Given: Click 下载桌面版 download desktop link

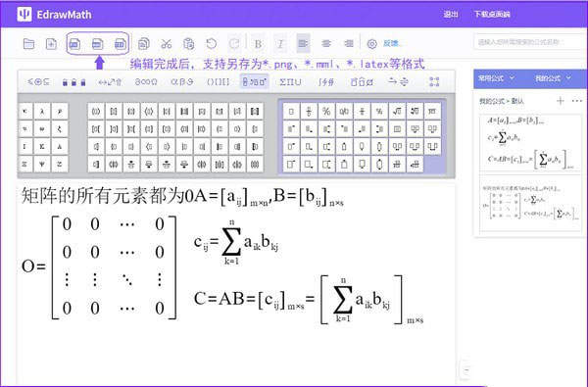Looking at the screenshot, I should (492, 15).
